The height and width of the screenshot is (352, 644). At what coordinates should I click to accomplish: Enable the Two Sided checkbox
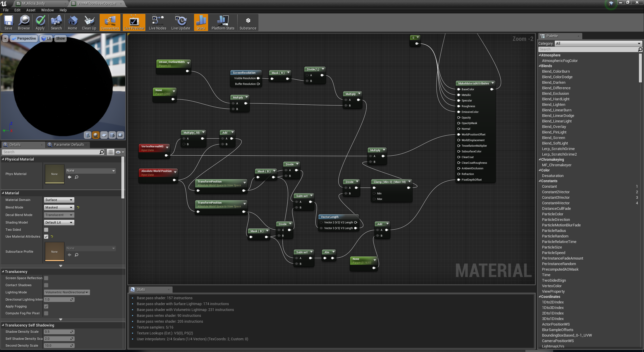point(46,230)
